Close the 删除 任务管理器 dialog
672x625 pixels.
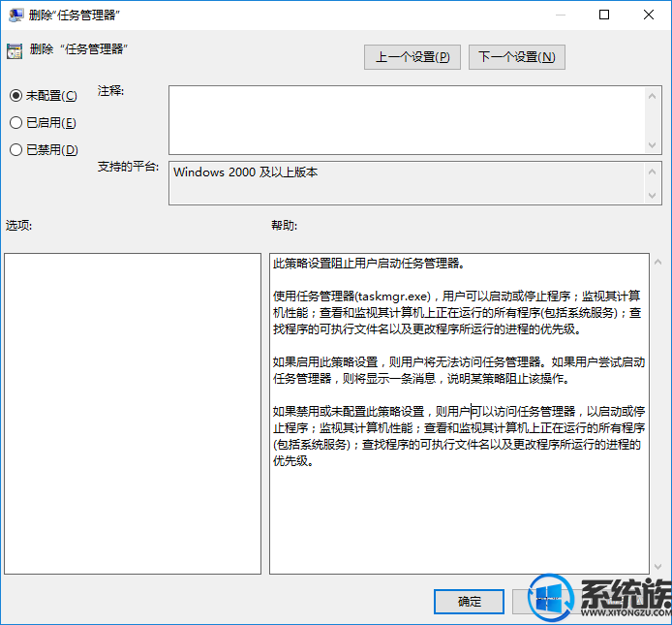pyautogui.click(x=649, y=15)
